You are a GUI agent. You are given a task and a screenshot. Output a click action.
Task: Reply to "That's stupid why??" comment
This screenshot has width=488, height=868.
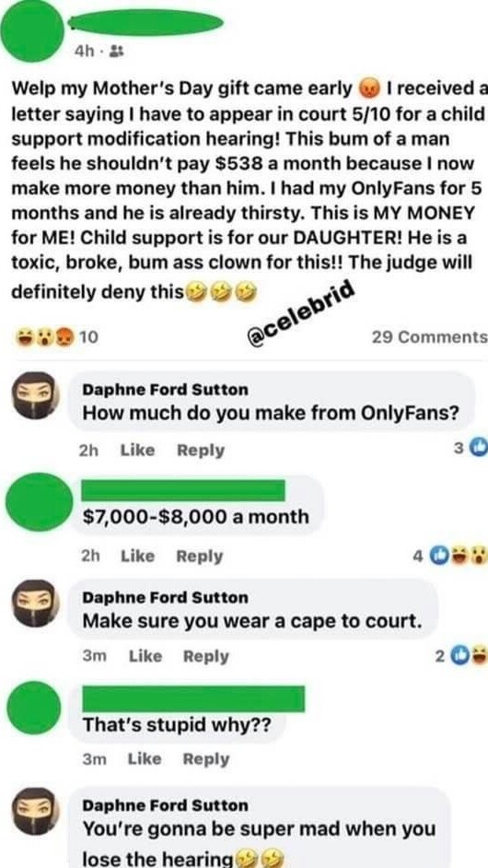pyautogui.click(x=206, y=759)
